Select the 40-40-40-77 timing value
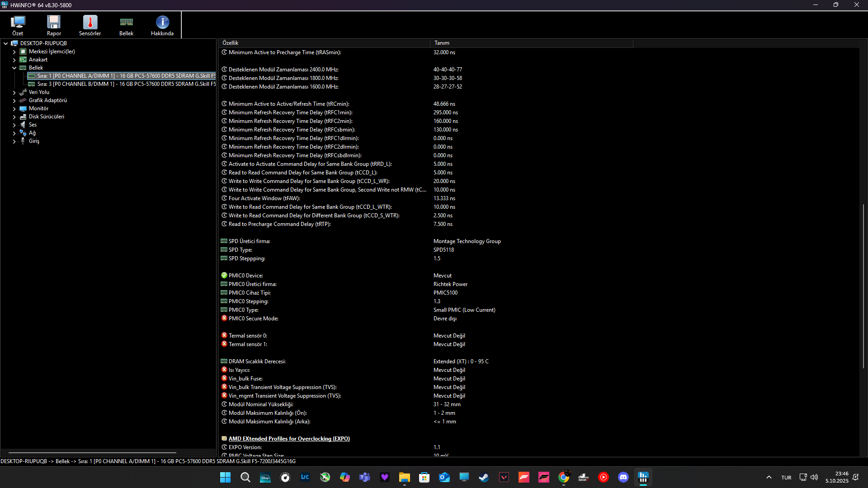Viewport: 868px width, 488px height. click(x=448, y=70)
